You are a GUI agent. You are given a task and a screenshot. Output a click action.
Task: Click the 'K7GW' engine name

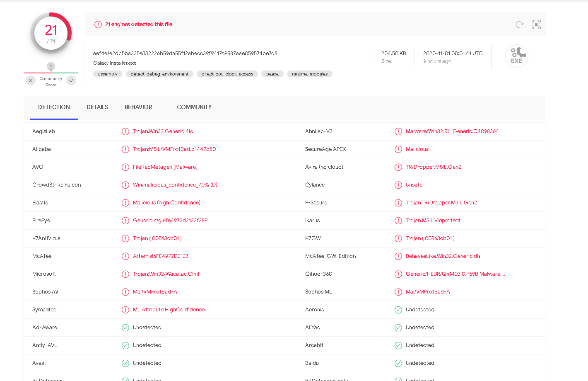pos(313,238)
